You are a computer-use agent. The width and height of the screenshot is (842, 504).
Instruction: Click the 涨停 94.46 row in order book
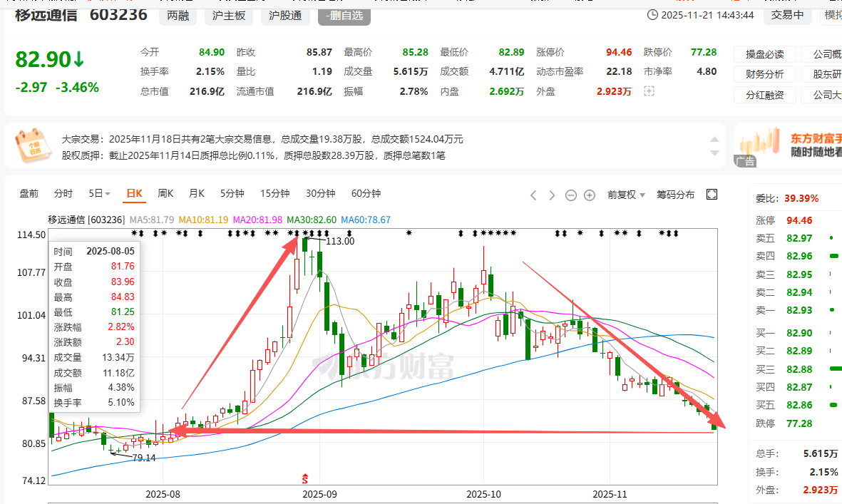click(784, 220)
